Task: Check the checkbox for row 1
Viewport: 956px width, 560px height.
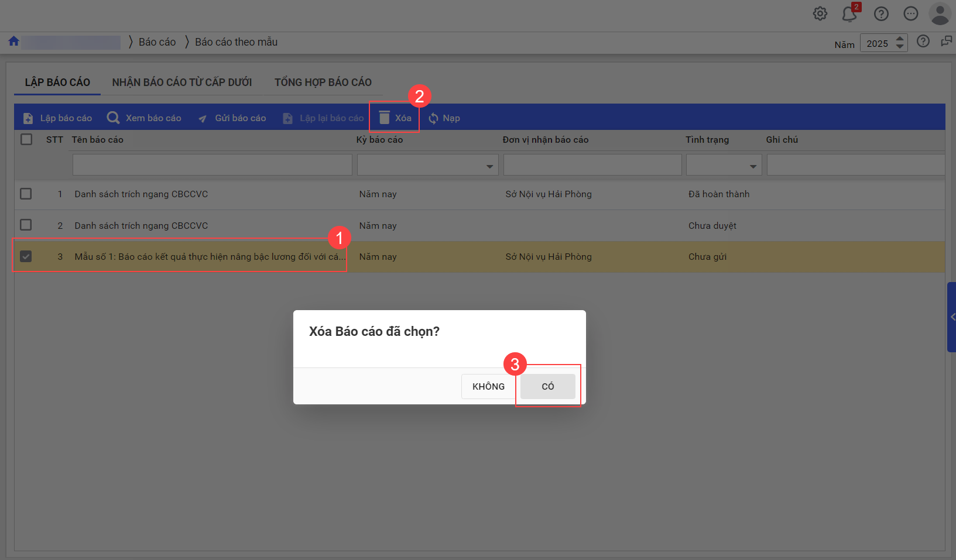Action: (x=26, y=194)
